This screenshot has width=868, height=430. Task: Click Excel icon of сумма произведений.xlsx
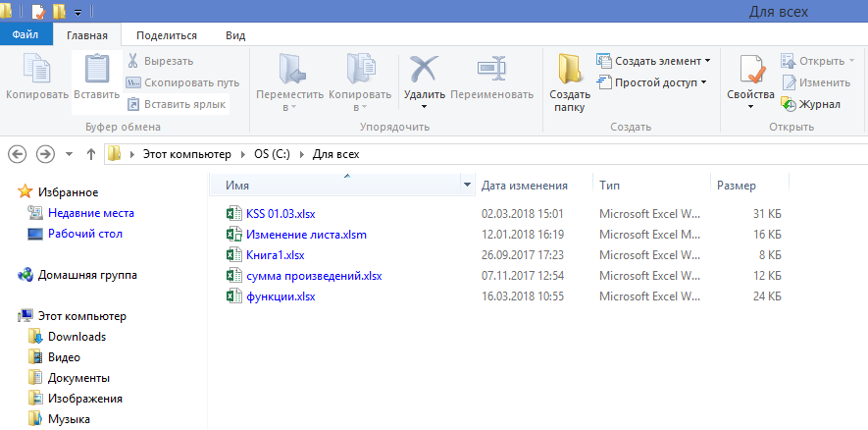click(233, 276)
